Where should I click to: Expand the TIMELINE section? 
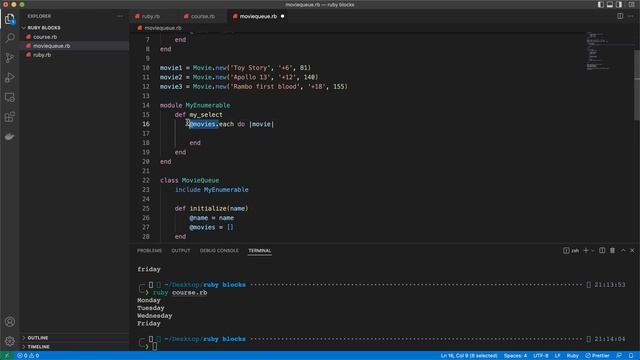pyautogui.click(x=38, y=347)
